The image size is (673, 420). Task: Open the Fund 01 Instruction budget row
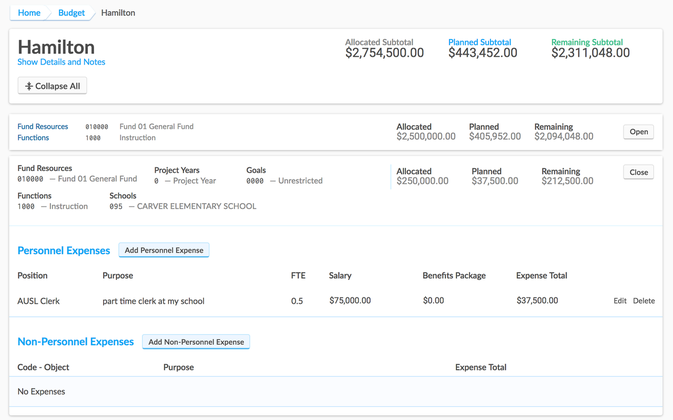coord(638,132)
